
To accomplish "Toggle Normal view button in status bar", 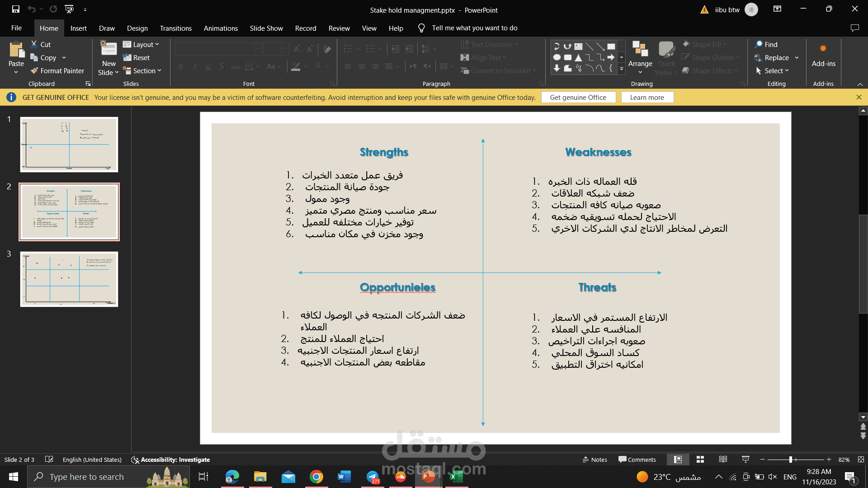I will pyautogui.click(x=678, y=460).
